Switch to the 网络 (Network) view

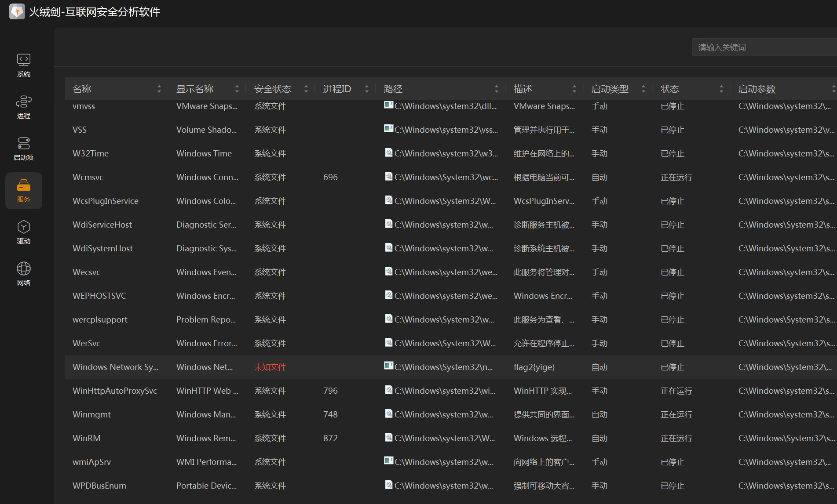[x=24, y=274]
